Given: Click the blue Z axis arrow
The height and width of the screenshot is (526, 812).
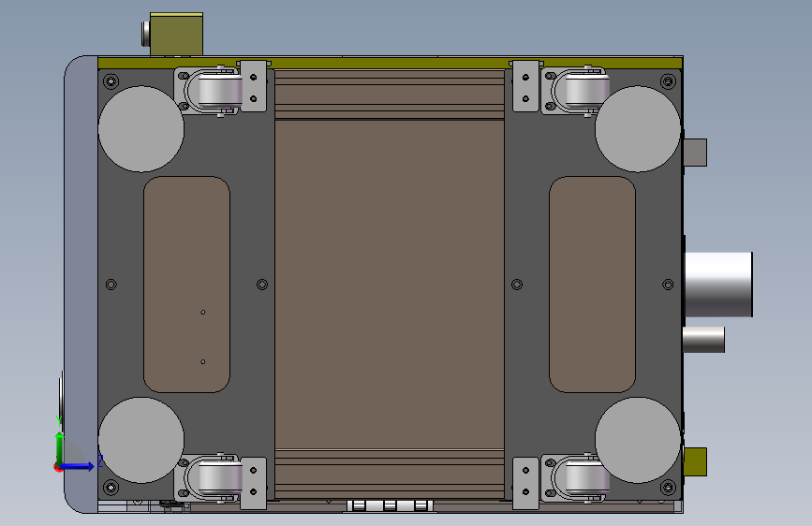Looking at the screenshot, I should pos(78,466).
